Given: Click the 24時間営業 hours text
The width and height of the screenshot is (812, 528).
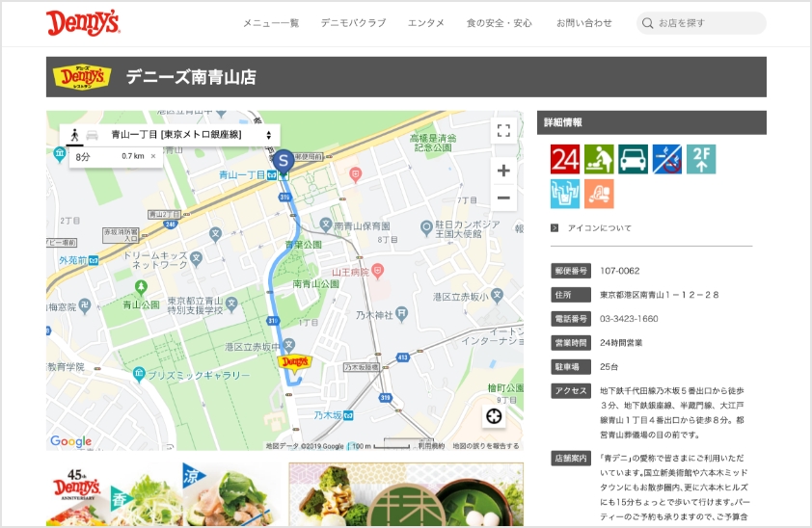Looking at the screenshot, I should [621, 343].
